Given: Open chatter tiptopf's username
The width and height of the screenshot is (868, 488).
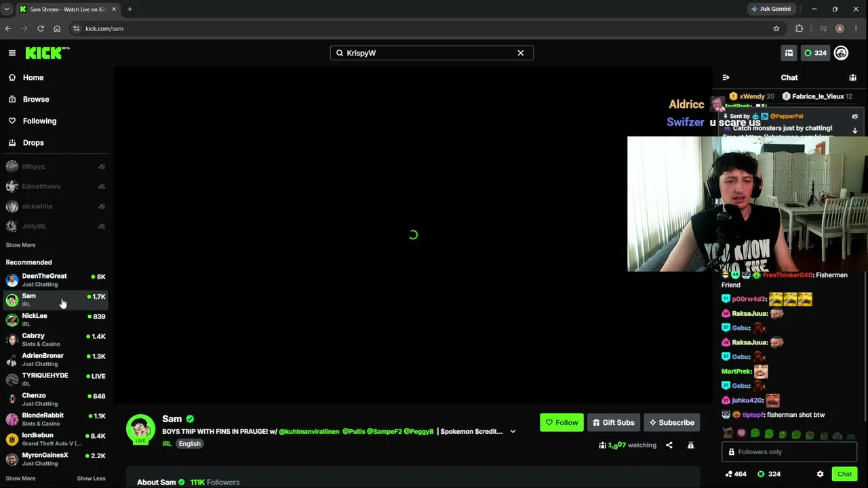Looking at the screenshot, I should coord(753,415).
